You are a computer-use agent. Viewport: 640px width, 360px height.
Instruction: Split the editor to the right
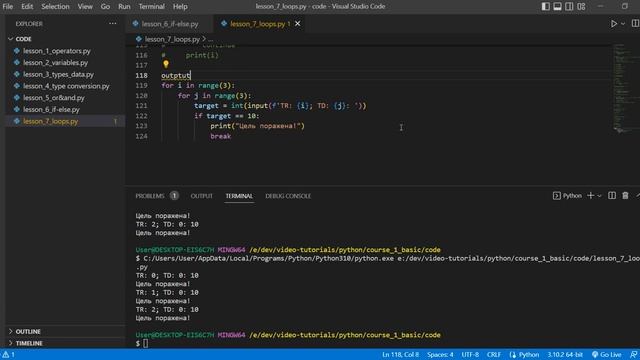[x=635, y=24]
